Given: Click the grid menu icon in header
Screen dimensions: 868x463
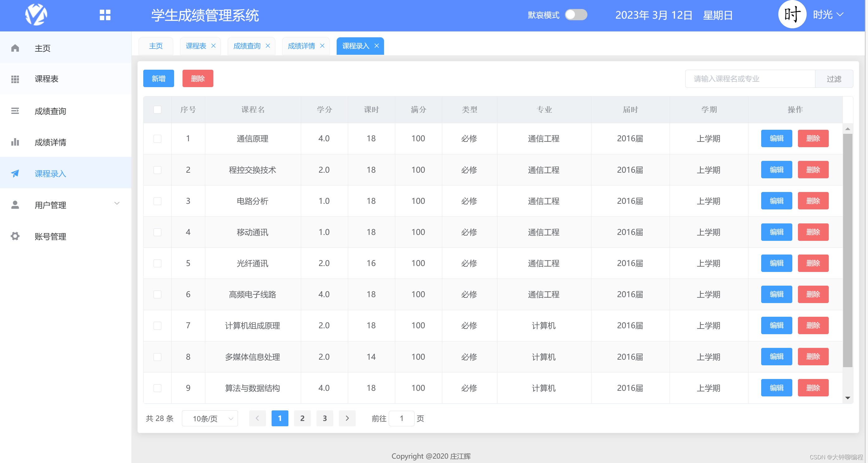Looking at the screenshot, I should (x=105, y=15).
